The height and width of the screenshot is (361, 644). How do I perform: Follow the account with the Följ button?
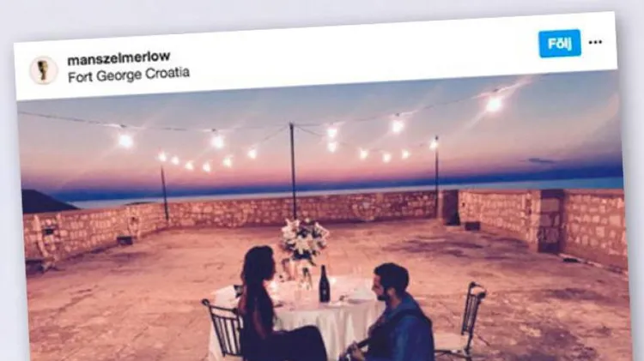coord(559,43)
